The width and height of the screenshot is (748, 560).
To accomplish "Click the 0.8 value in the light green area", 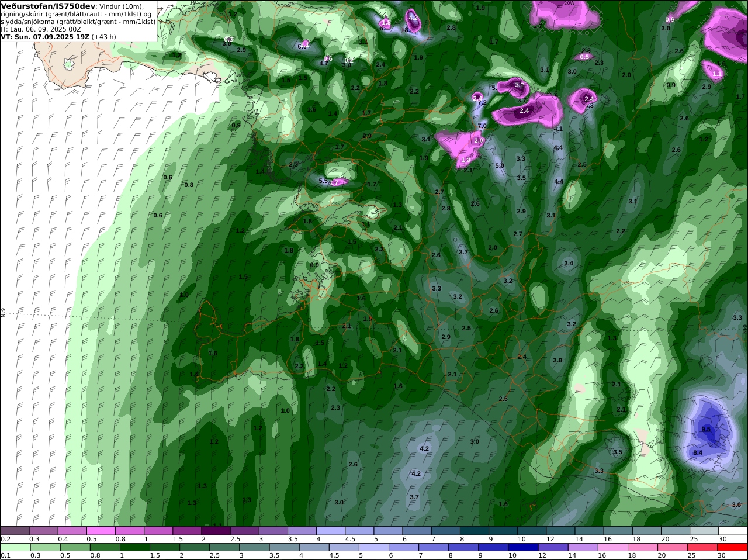I will coord(189,185).
